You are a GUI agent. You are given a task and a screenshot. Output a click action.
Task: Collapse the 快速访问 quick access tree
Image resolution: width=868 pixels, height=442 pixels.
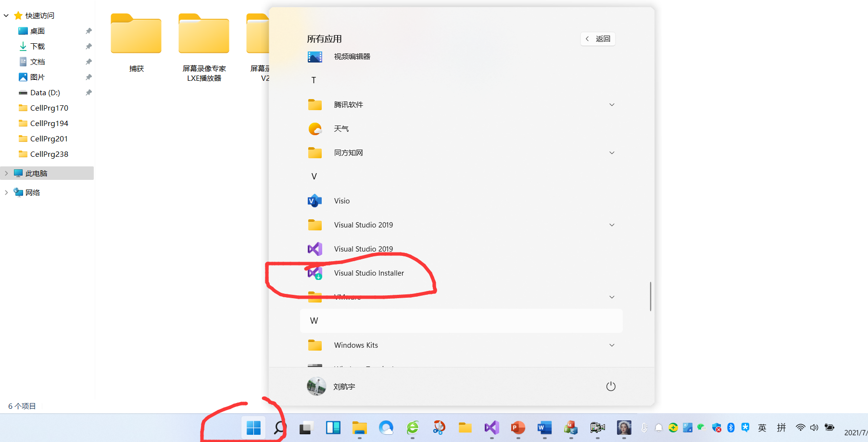6,16
